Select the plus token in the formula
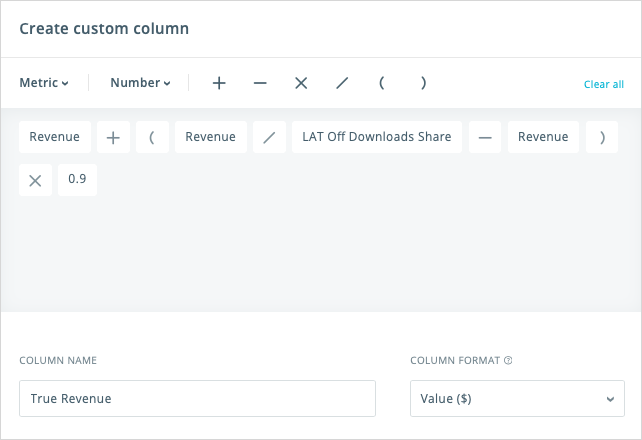The height and width of the screenshot is (440, 642). pyautogui.click(x=113, y=137)
